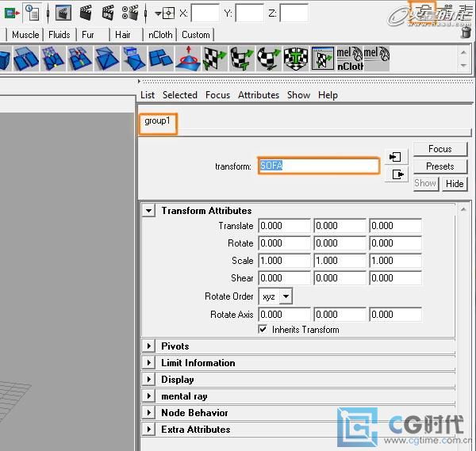Click the go to output connection icon
476x451 pixels.
(x=397, y=174)
